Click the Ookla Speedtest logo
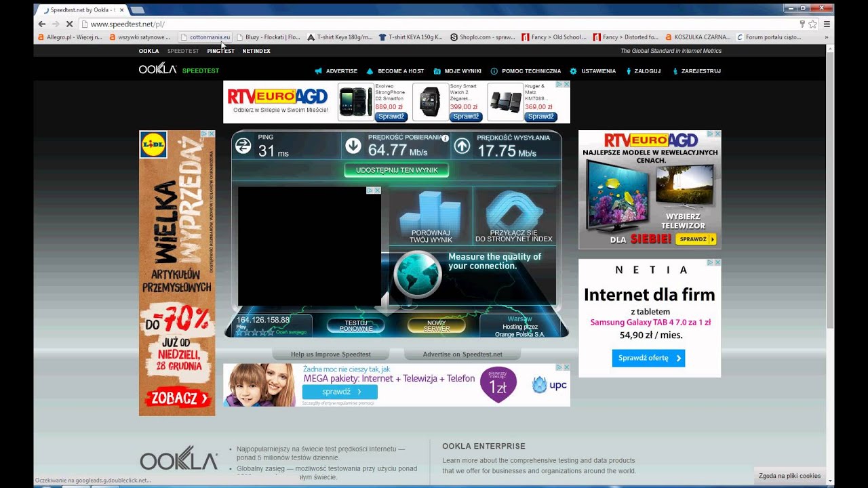The height and width of the screenshot is (488, 868). (179, 70)
